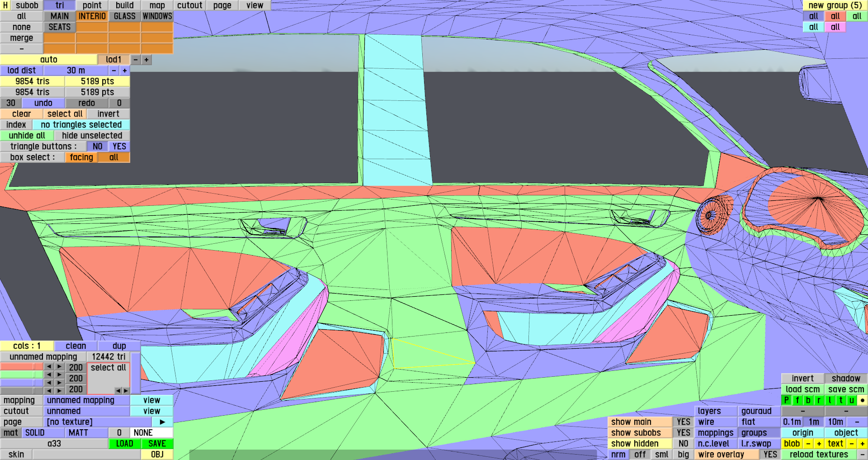This screenshot has width=868, height=460.
Task: Click the a33 model name field
Action: coord(54,444)
